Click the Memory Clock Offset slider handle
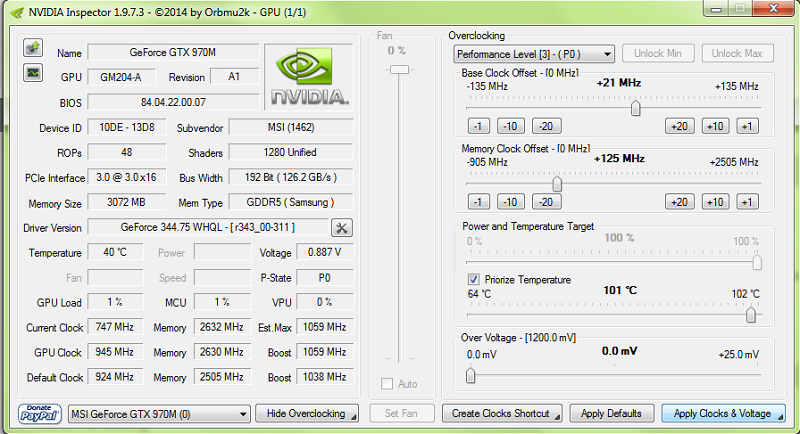 click(x=557, y=184)
